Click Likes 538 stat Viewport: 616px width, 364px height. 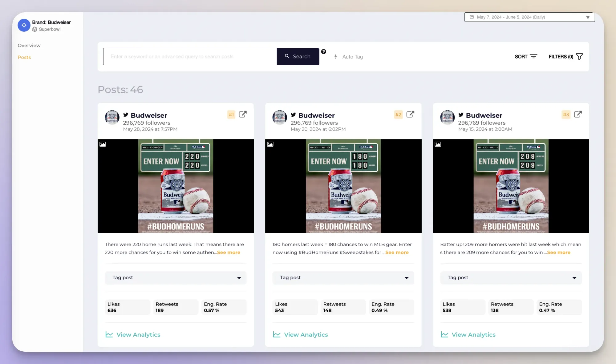463,307
